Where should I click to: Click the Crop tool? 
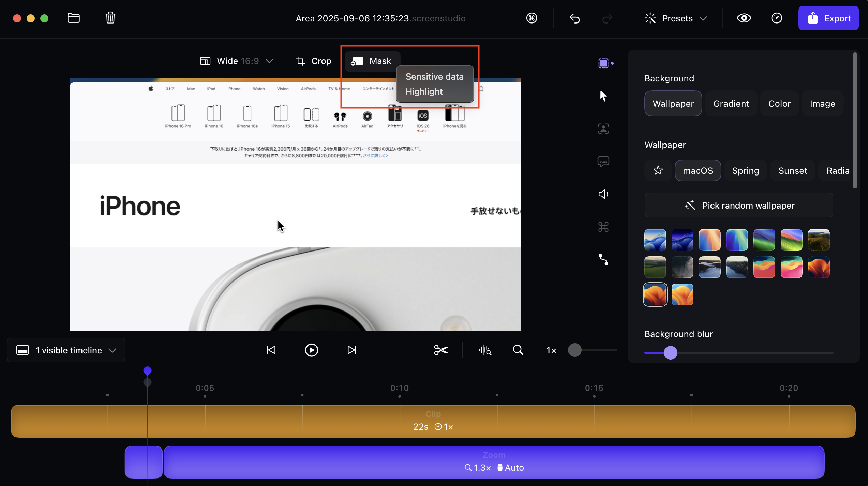tap(313, 61)
